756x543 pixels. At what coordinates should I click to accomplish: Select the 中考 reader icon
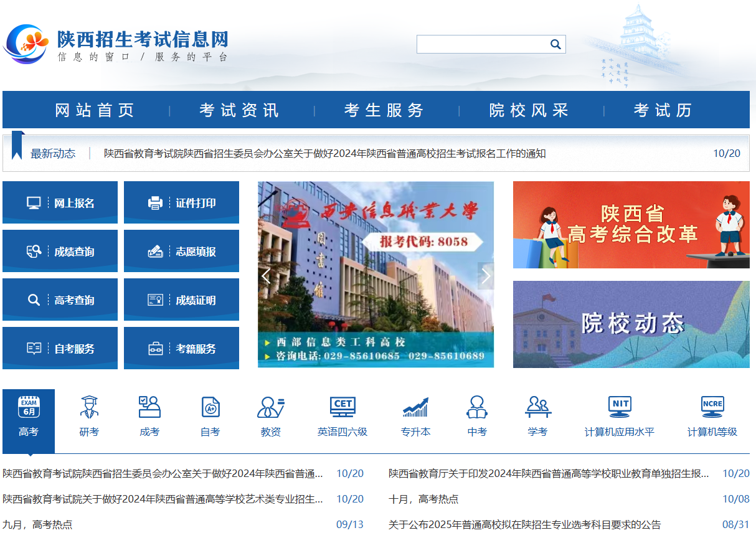point(477,407)
